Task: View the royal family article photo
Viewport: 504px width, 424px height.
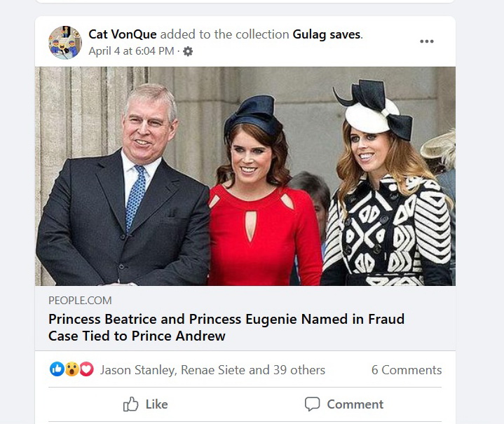Action: 245,176
